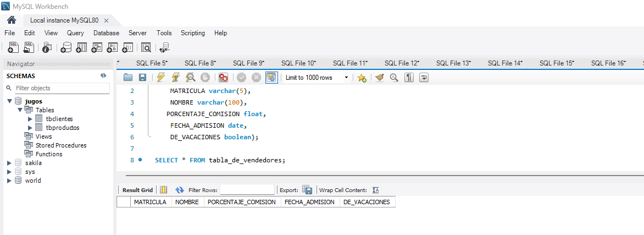Open the File menu
Screen dimensions: 644x235
(9, 33)
